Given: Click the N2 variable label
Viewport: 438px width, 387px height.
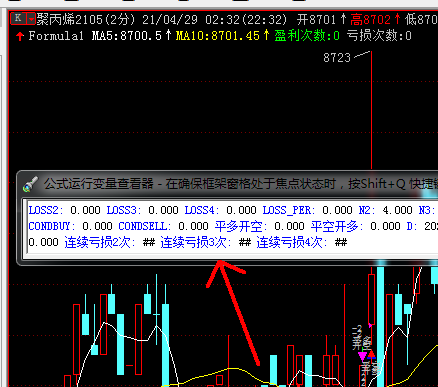Looking at the screenshot, I should 366,210.
